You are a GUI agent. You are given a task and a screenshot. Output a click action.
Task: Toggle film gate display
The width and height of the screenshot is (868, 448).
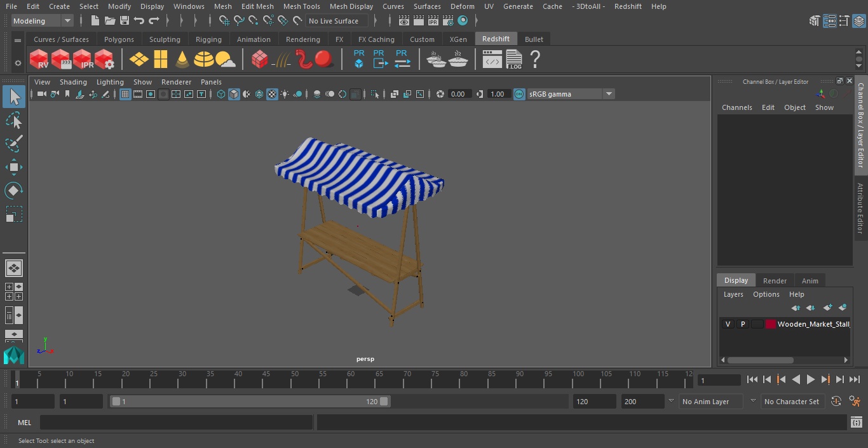138,94
